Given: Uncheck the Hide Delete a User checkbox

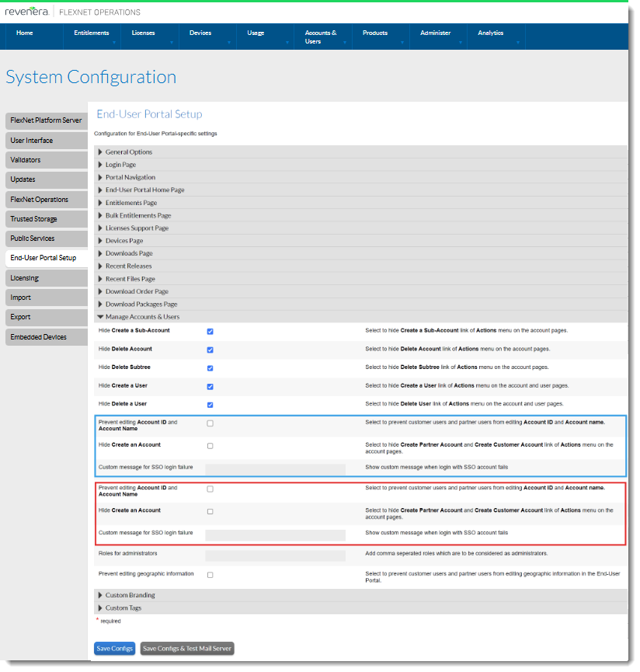Looking at the screenshot, I should (x=210, y=405).
